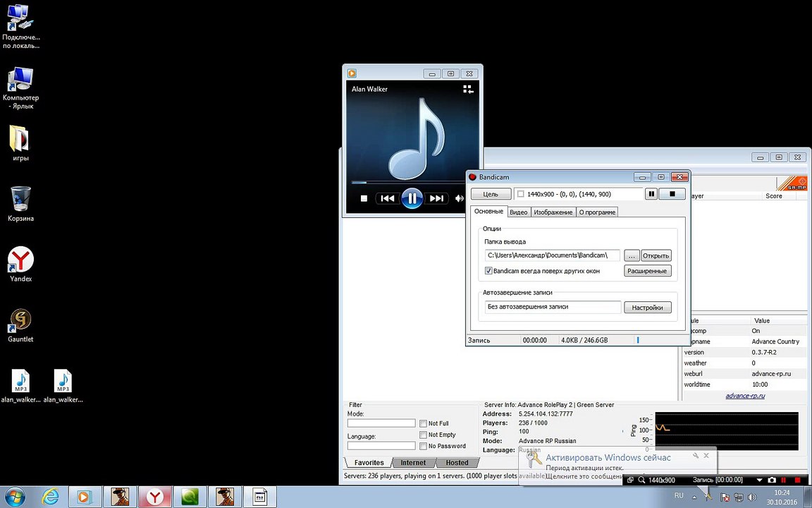Image resolution: width=812 pixels, height=508 pixels.
Task: Open Yandex browser from the taskbar
Action: [154, 497]
